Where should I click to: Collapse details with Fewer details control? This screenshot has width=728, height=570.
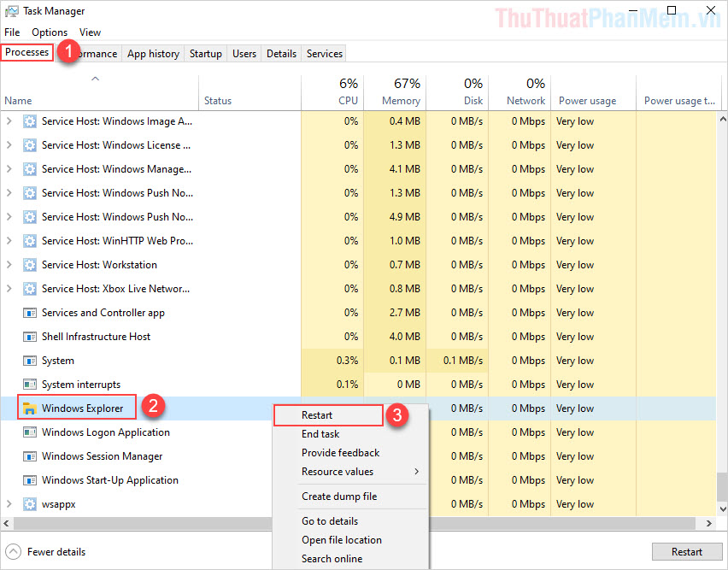click(x=44, y=552)
